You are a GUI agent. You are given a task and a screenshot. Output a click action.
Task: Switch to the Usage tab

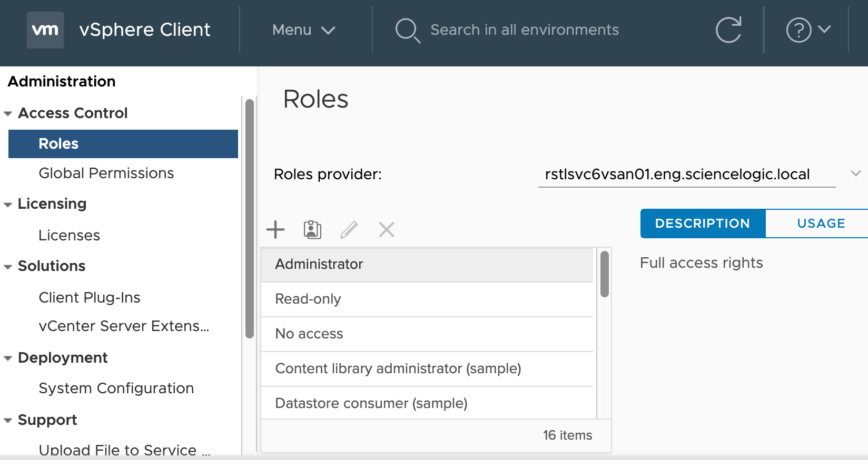point(820,224)
